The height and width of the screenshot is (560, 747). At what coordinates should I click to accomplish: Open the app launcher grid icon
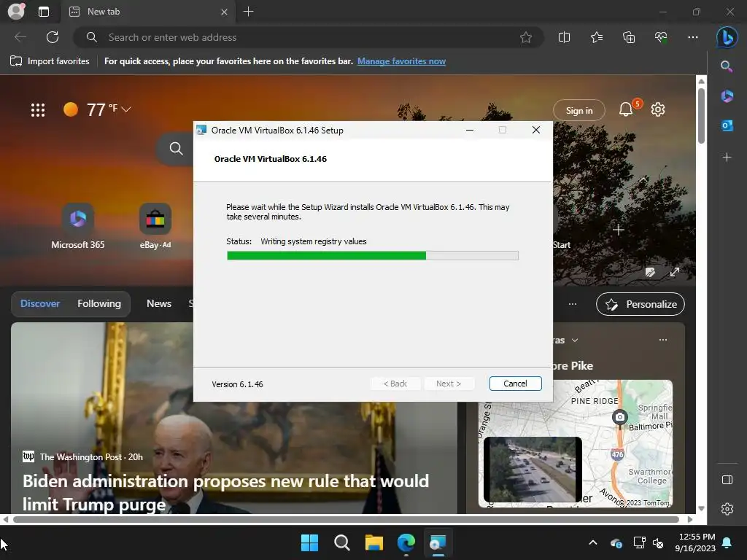pos(38,110)
